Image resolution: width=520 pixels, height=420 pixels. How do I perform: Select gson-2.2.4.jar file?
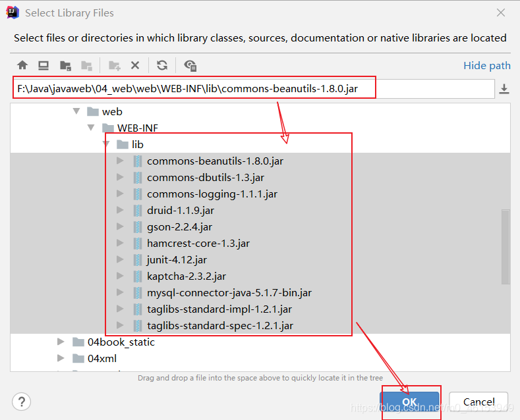260,227
